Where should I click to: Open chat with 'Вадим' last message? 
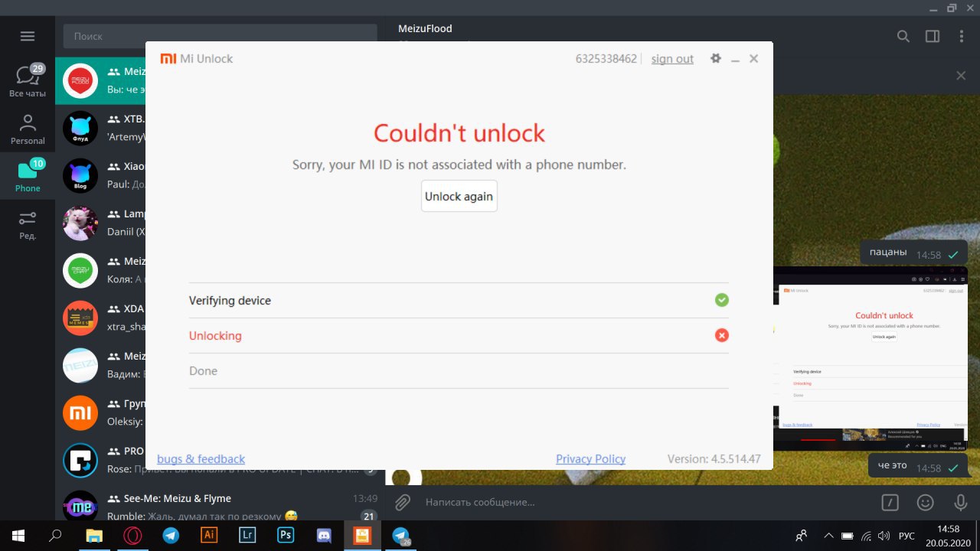pyautogui.click(x=101, y=365)
